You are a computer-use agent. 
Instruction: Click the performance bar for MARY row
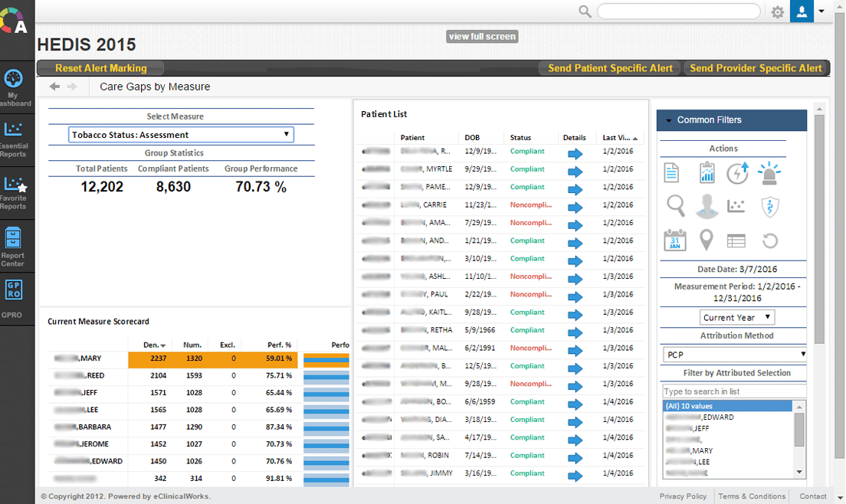click(x=326, y=360)
